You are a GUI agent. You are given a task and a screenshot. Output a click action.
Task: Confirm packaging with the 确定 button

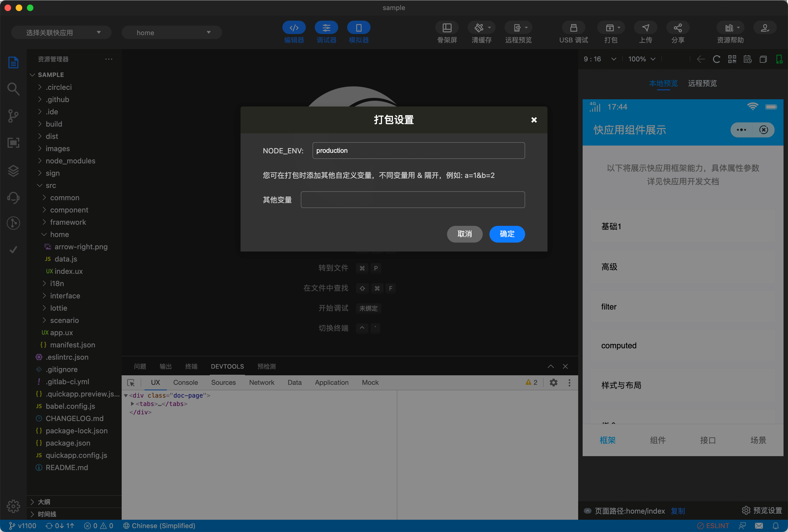(506, 234)
